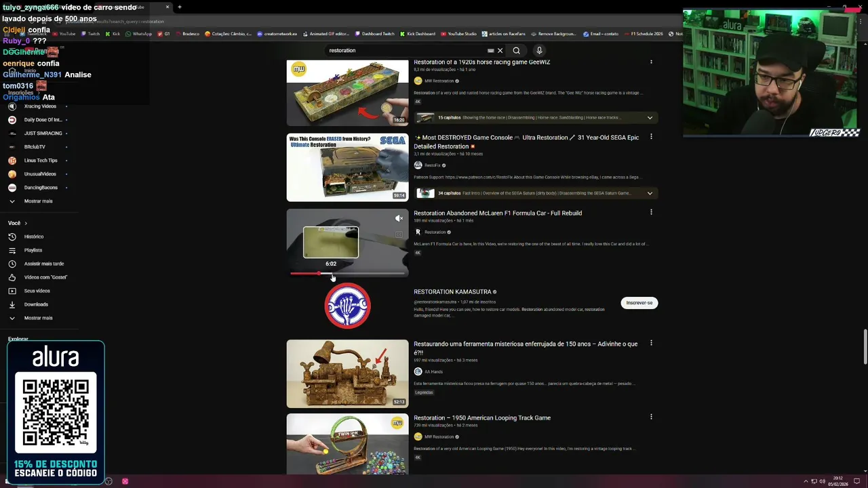Open the horse racing game video thumbnail
Screen dimensions: 868x488
click(x=347, y=93)
